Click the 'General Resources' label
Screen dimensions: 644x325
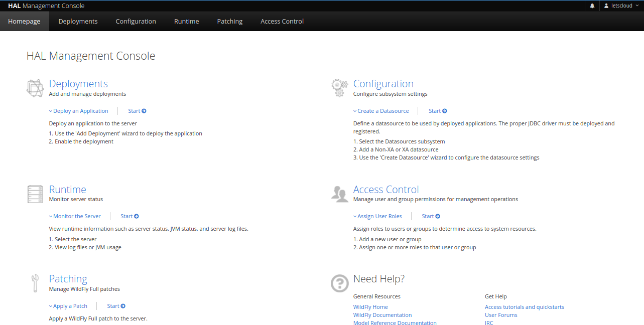pos(377,296)
